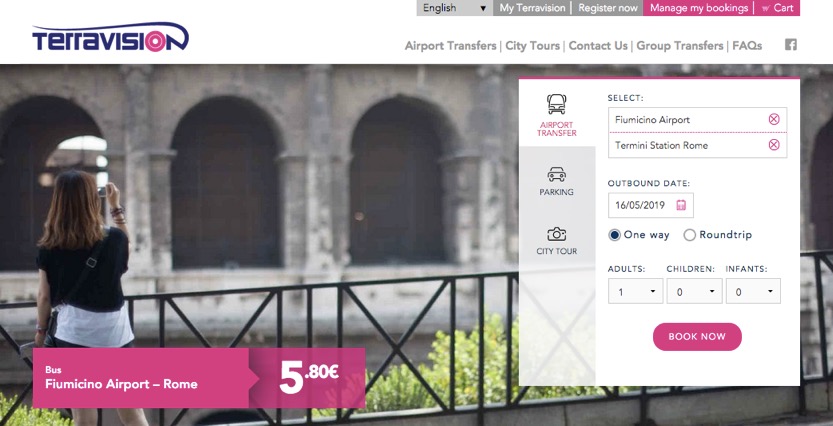Open the Terravision Facebook page icon
Screen dimensions: 833x426
tap(790, 45)
